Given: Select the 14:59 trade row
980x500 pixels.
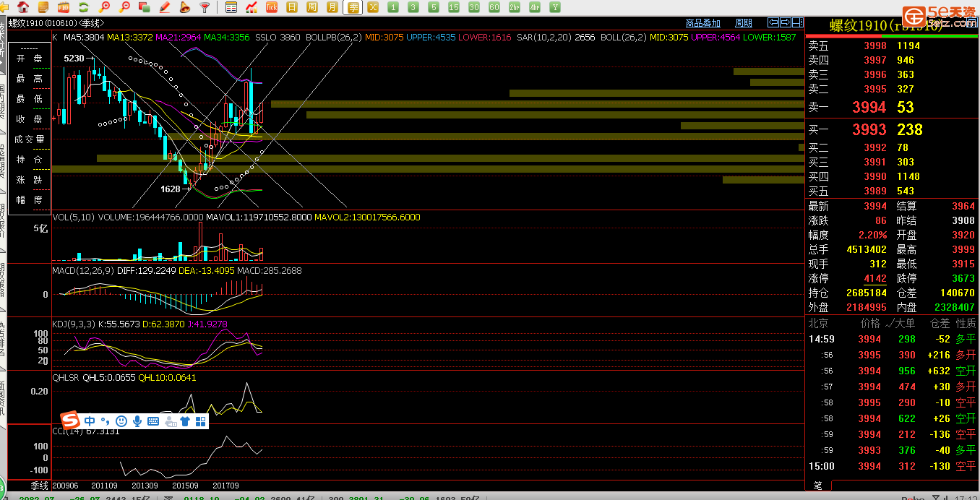Looking at the screenshot, I should tap(892, 339).
